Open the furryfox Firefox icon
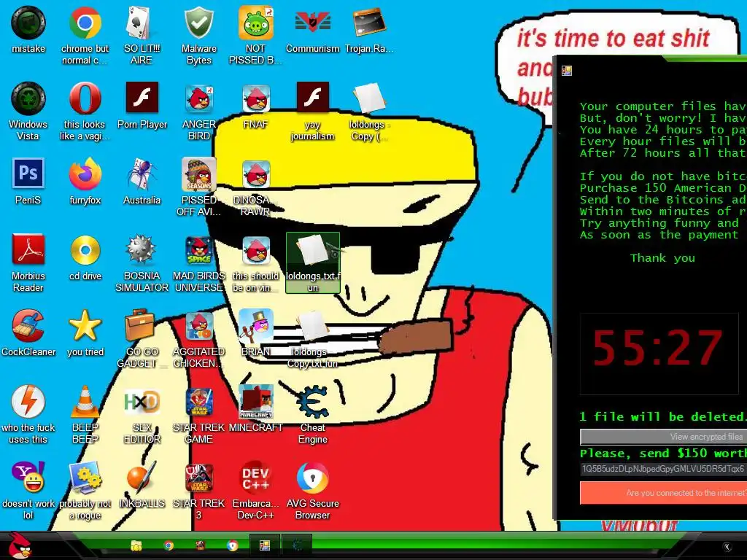 click(x=85, y=181)
